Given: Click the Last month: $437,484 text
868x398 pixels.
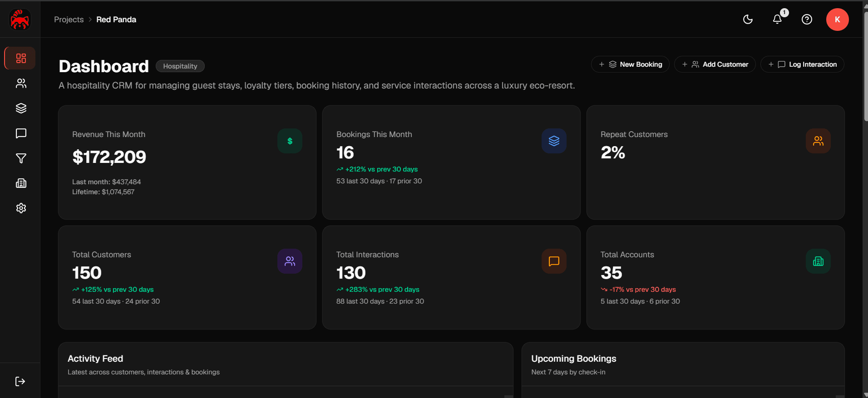Looking at the screenshot, I should 107,182.
